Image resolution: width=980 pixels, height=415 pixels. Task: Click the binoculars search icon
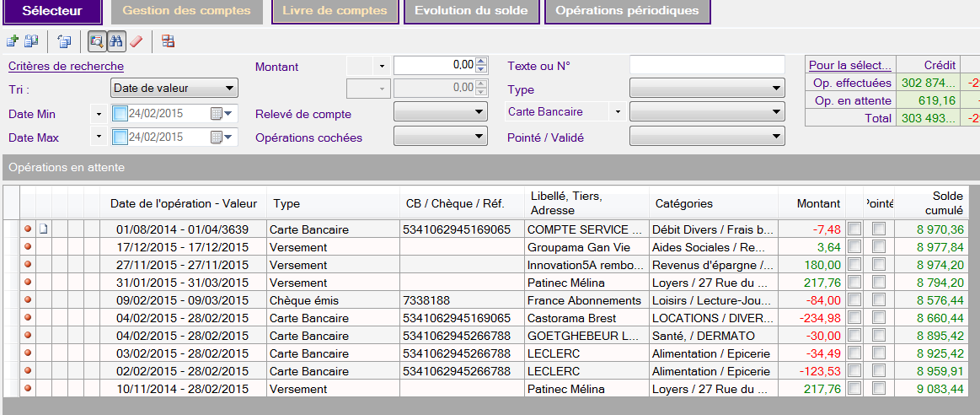116,40
